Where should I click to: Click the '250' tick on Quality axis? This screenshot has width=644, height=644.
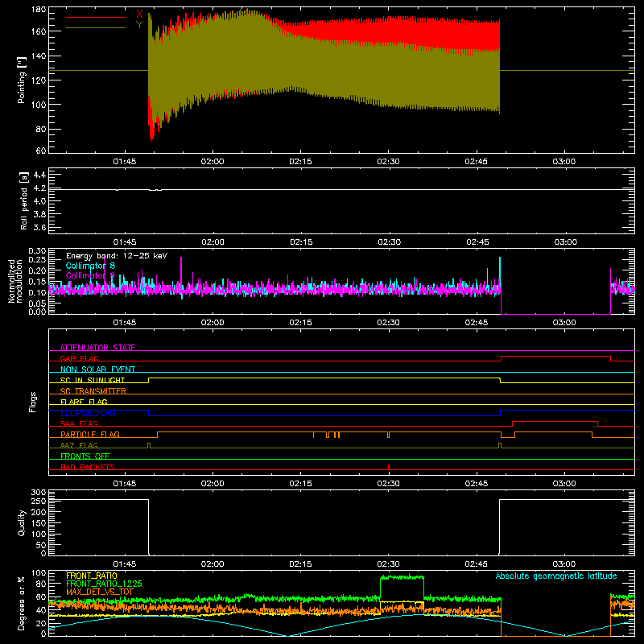click(x=39, y=501)
